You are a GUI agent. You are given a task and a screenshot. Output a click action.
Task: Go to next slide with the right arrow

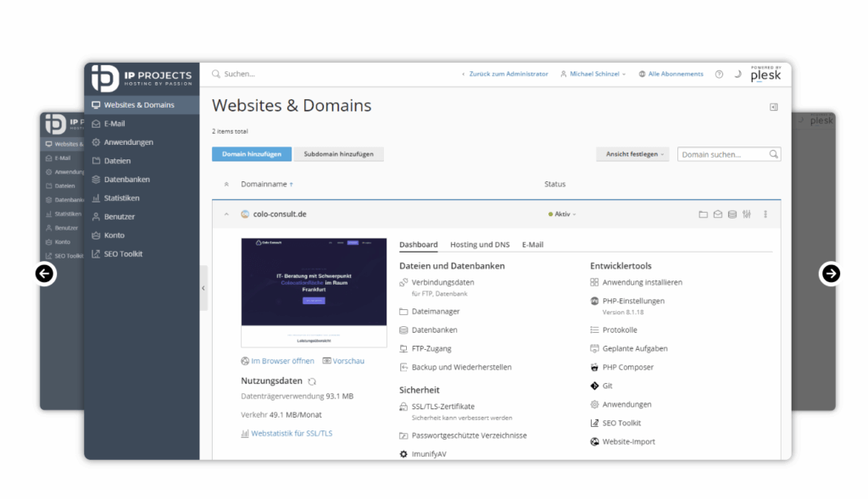coord(831,274)
